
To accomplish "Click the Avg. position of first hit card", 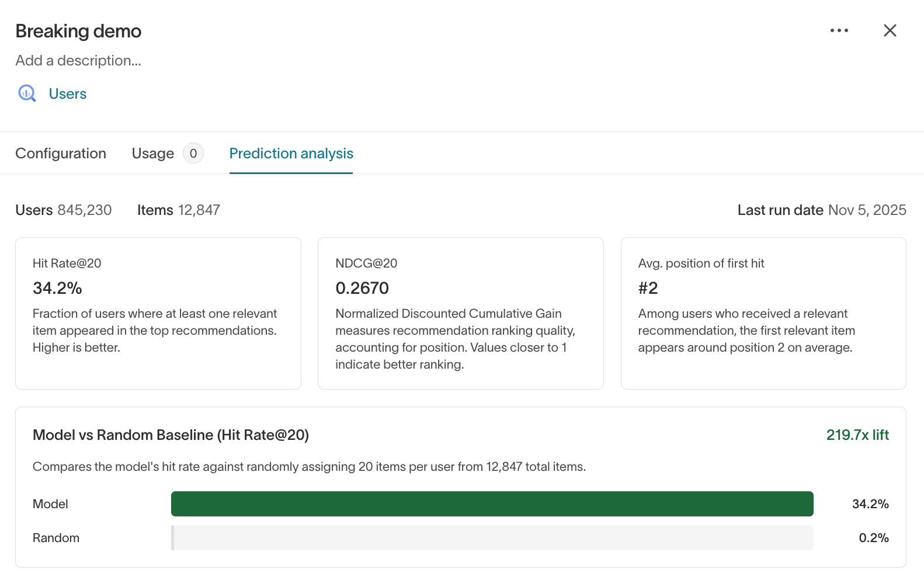I will pos(763,313).
